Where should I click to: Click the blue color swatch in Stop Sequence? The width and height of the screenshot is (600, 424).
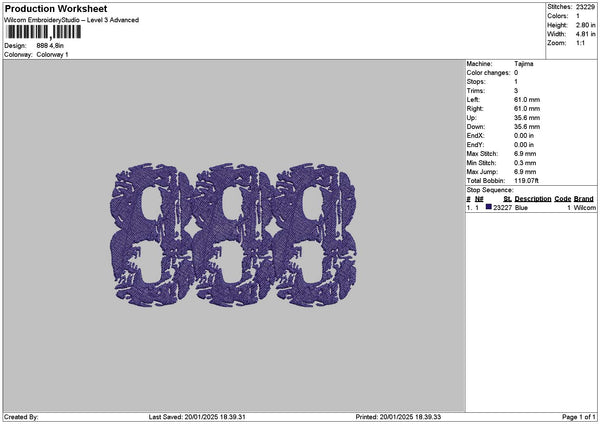(489, 207)
